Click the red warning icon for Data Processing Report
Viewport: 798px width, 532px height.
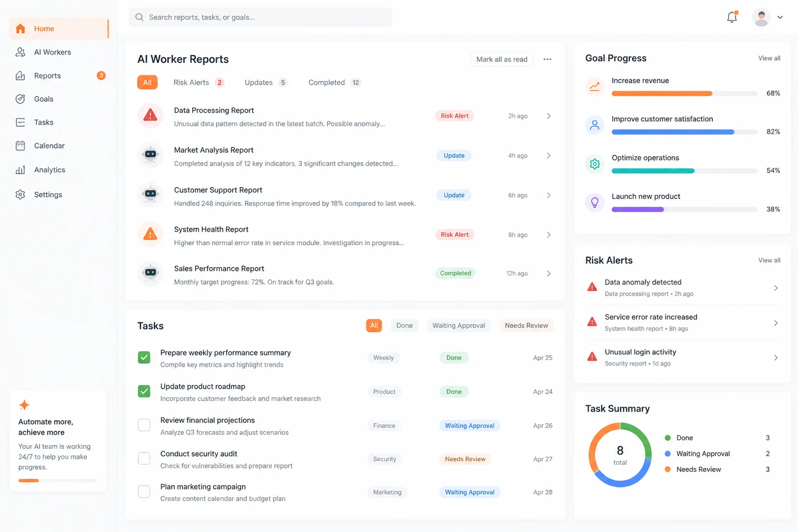150,115
